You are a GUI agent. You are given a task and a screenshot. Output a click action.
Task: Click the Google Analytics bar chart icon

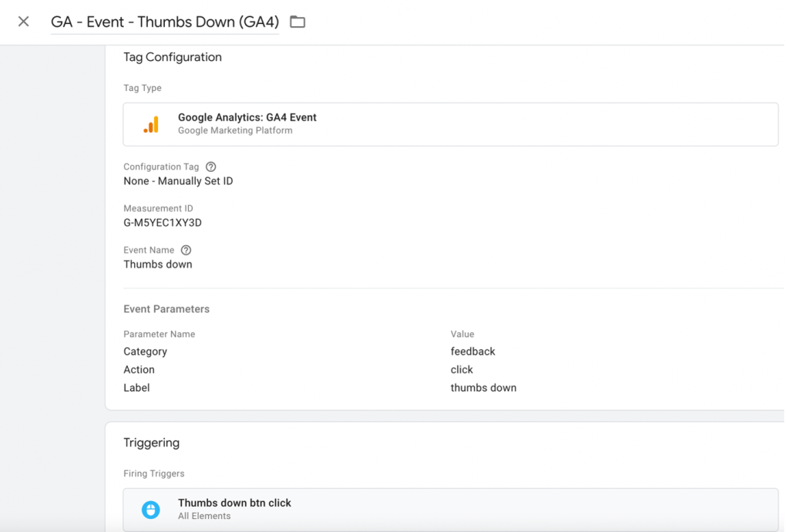151,124
